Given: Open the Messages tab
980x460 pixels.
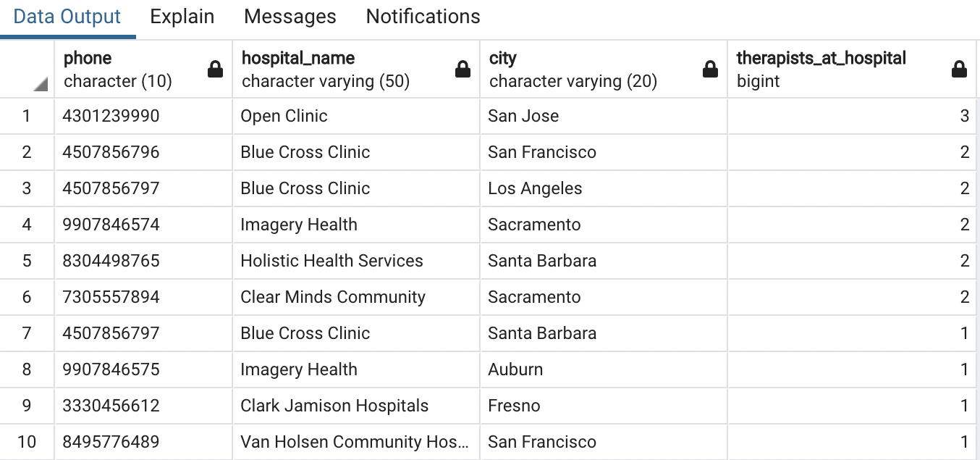Looking at the screenshot, I should (x=290, y=17).
